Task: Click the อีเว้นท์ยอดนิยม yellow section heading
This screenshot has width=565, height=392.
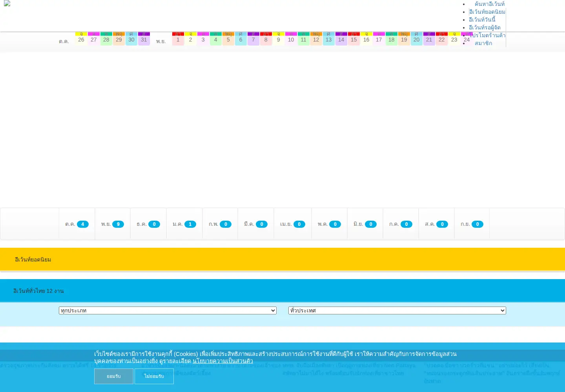Action: (x=33, y=260)
